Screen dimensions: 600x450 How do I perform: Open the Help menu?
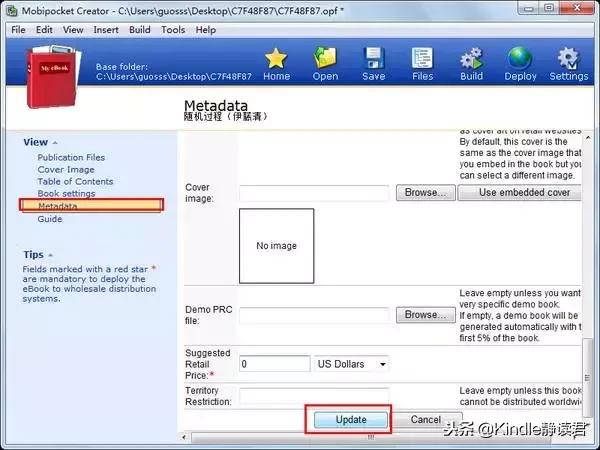(205, 30)
